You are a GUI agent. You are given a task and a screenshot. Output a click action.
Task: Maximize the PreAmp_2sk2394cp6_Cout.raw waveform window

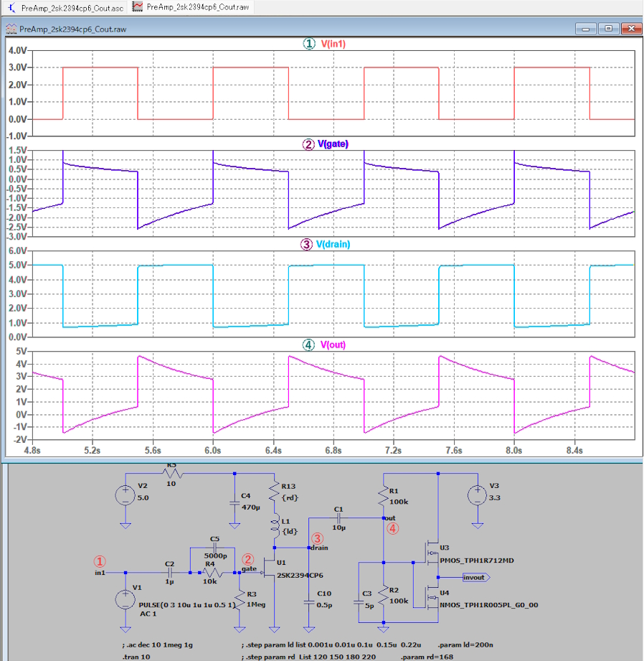point(608,29)
